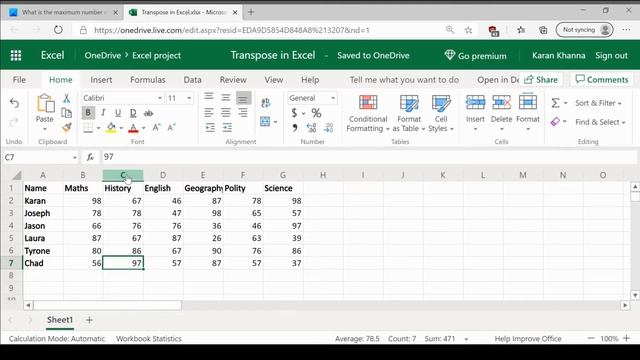
Task: Open the Comments pane
Action: tap(602, 80)
